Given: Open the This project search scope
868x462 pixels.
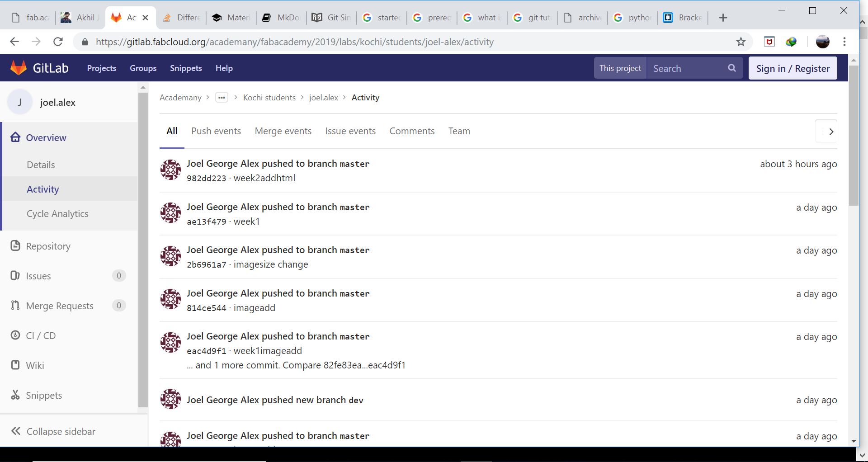Looking at the screenshot, I should click(620, 68).
